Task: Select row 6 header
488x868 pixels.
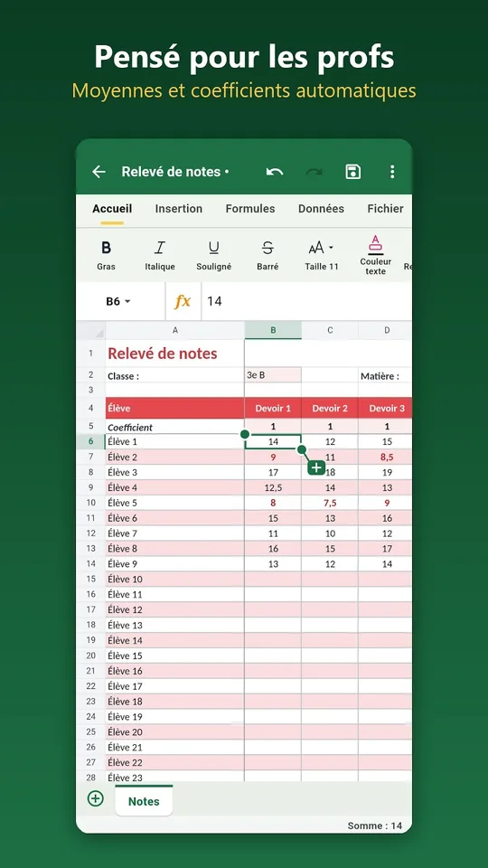Action: [90, 442]
